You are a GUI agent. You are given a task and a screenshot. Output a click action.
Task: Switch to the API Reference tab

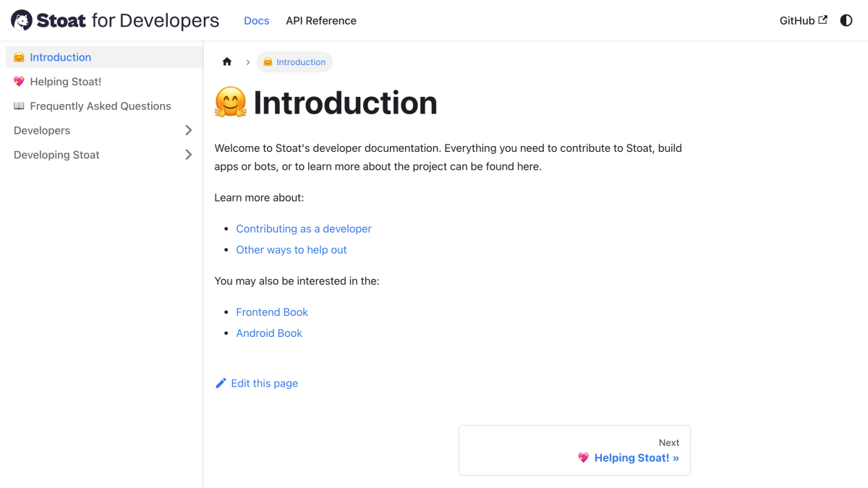click(321, 20)
